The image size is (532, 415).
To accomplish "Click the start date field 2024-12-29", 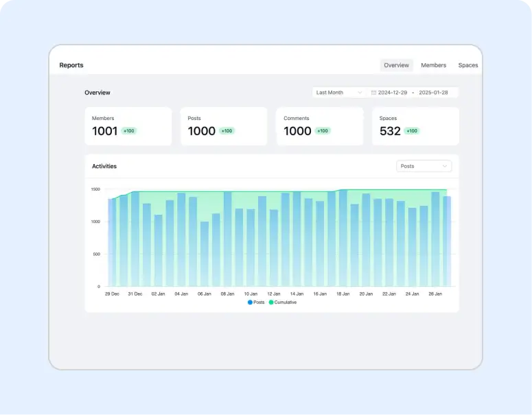I will click(393, 93).
